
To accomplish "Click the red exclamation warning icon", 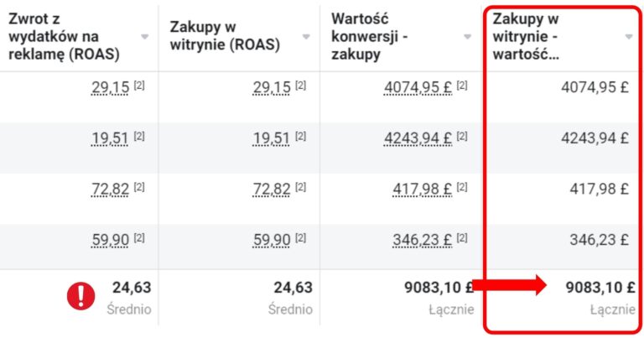I will (x=80, y=296).
